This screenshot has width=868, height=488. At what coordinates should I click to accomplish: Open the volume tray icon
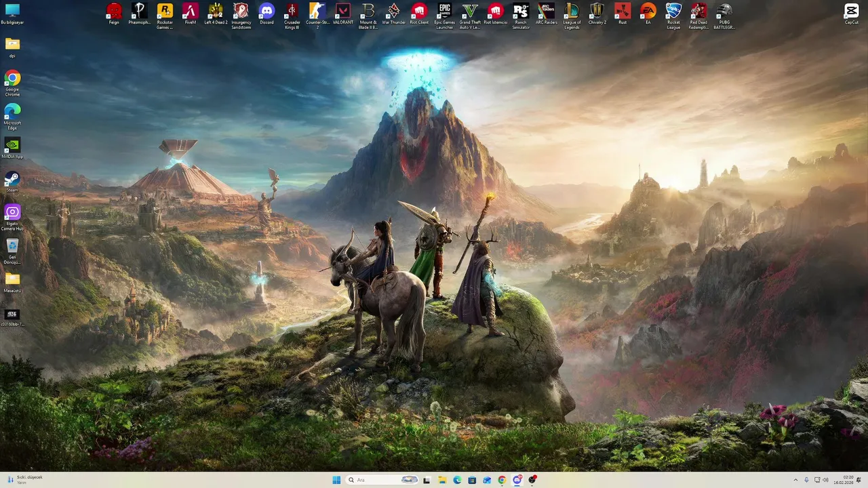826,480
